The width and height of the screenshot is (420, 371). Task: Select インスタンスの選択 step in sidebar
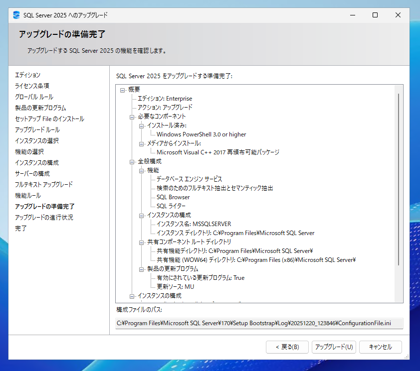pyautogui.click(x=37, y=141)
